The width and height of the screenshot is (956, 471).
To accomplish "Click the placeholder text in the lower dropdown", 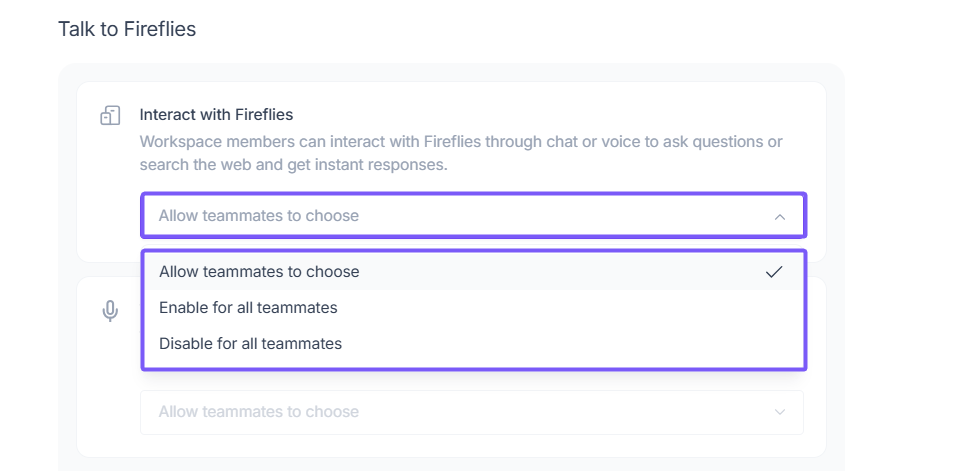I will point(258,412).
